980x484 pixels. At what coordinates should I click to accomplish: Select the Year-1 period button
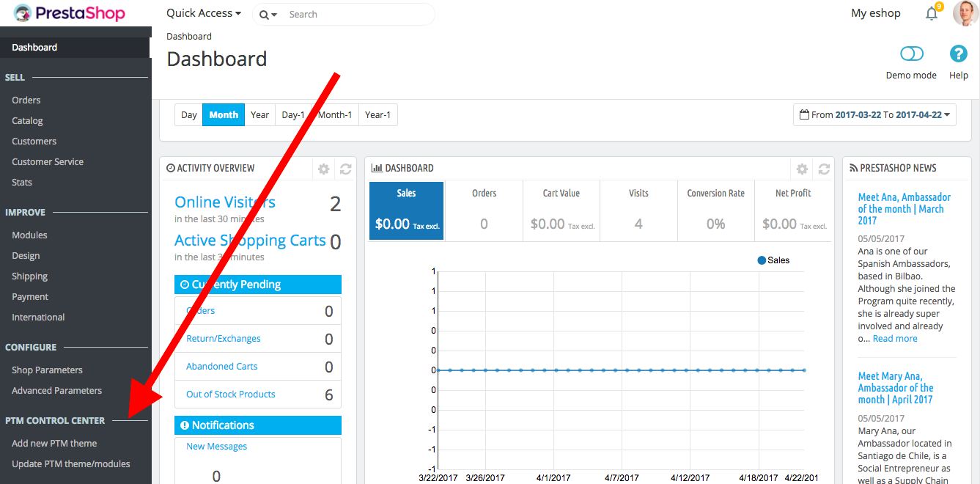[x=378, y=114]
